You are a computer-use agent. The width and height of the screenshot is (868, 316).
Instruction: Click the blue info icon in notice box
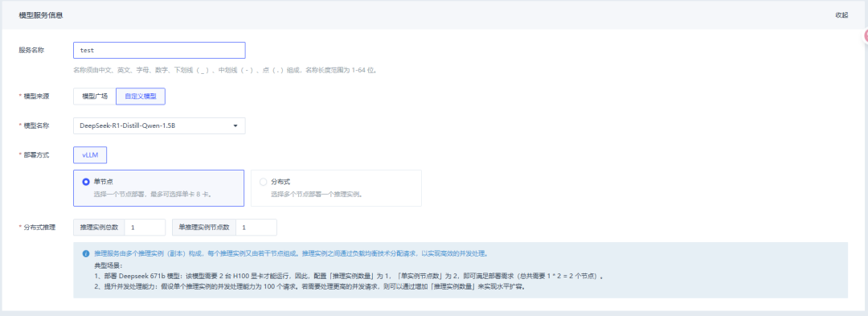coord(86,253)
